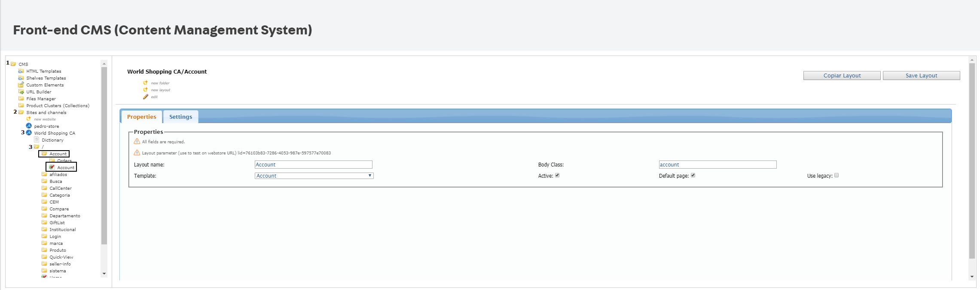
Task: Click the tree panel scroll-up arrow
Action: click(104, 64)
